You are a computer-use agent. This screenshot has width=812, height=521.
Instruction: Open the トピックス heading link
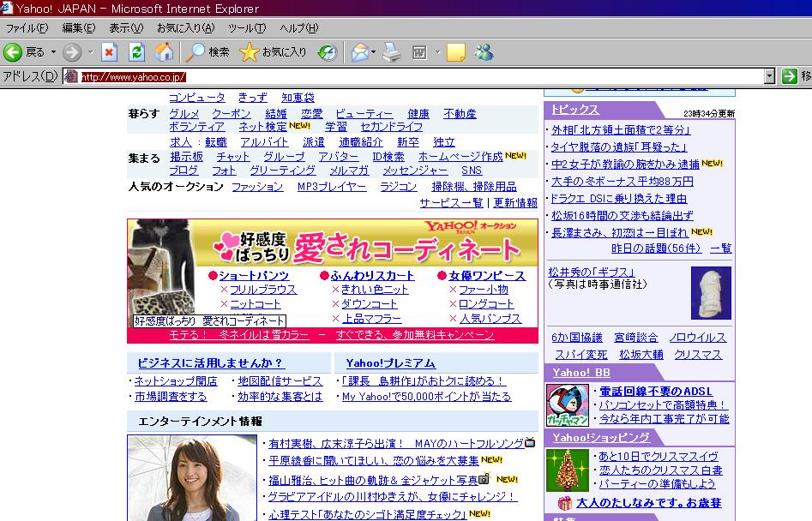click(574, 110)
